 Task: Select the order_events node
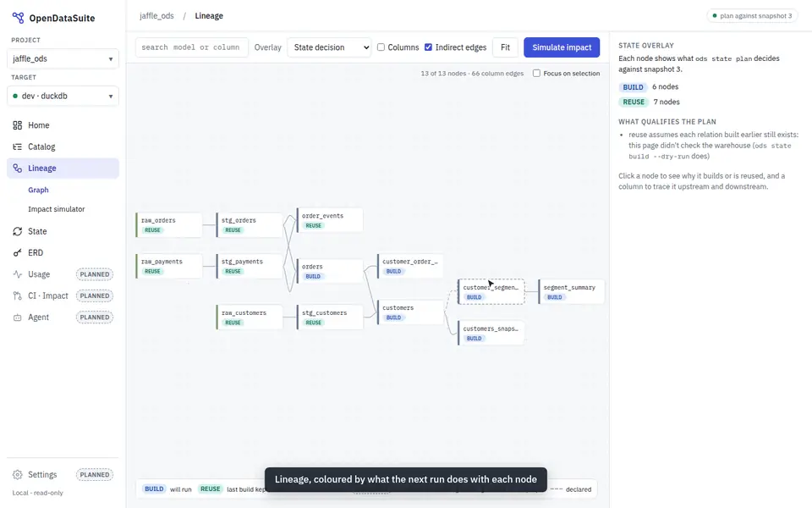pyautogui.click(x=330, y=220)
